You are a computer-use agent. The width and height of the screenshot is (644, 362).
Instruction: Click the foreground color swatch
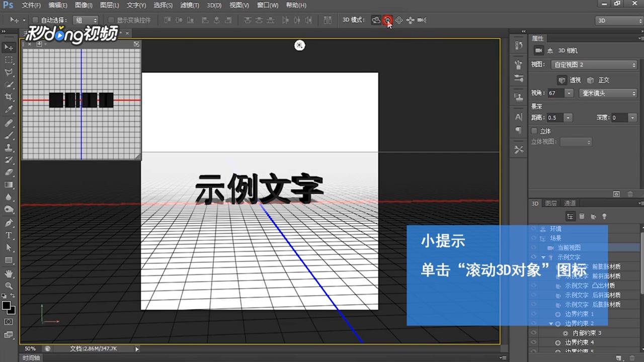click(7, 305)
